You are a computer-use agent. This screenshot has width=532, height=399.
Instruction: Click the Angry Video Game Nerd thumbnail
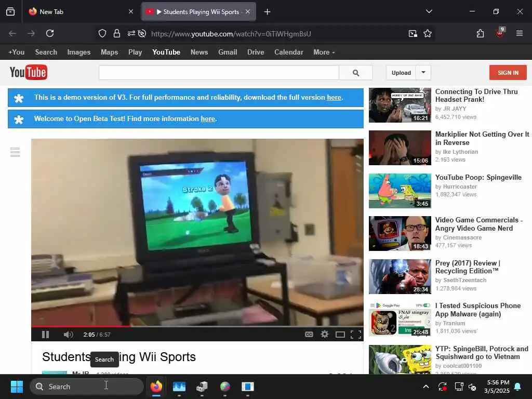click(400, 233)
